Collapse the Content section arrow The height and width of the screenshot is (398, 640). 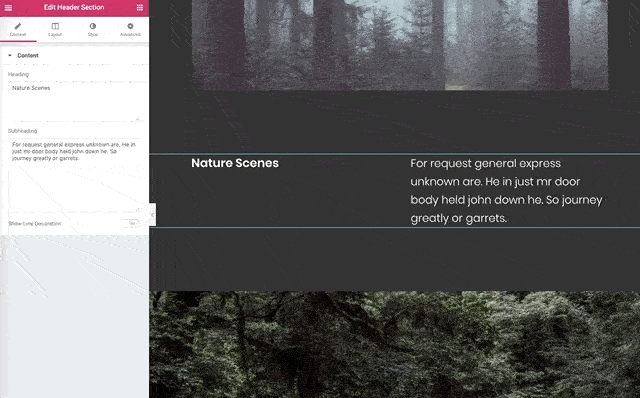tap(10, 56)
